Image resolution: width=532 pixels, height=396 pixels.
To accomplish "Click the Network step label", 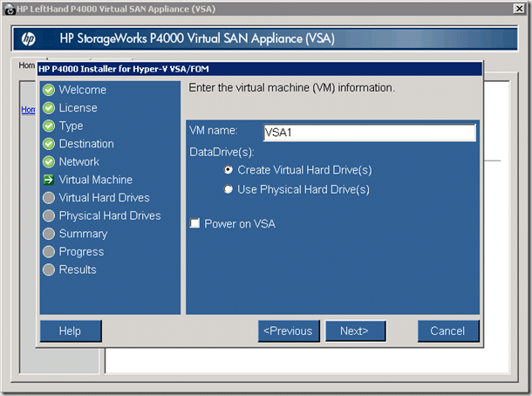I will point(79,162).
